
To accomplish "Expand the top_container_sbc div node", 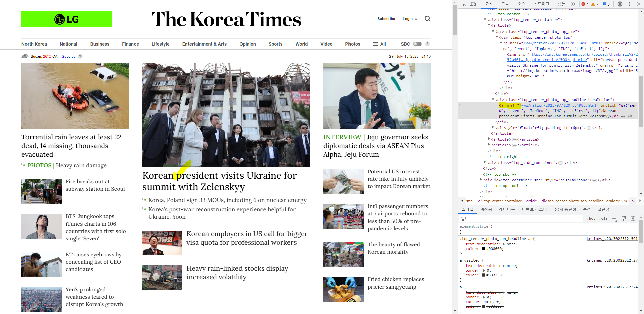I will pos(481,180).
